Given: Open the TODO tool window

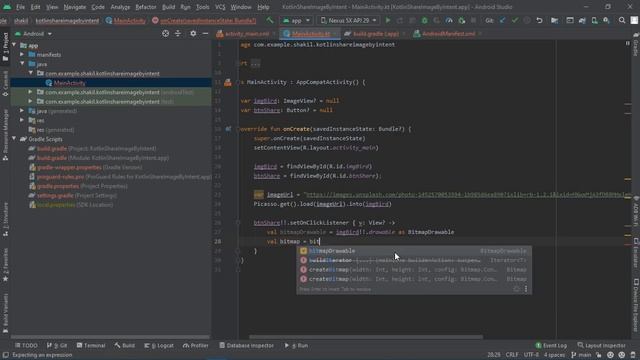Looking at the screenshot, I should pyautogui.click(x=27, y=345).
